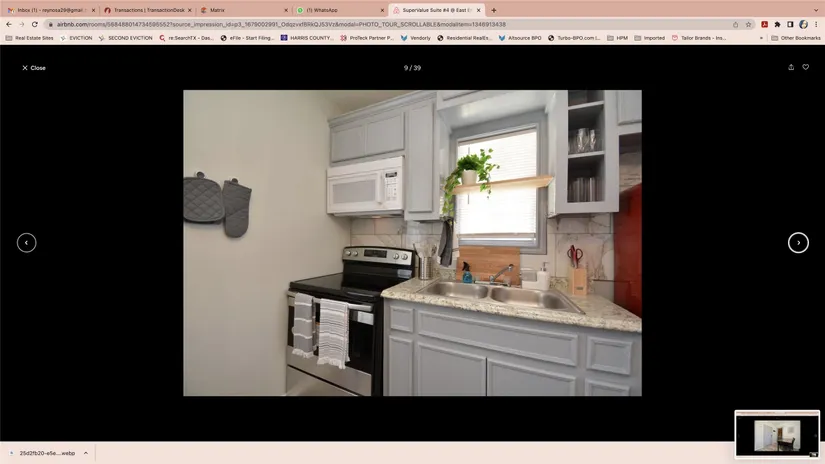Open the Transactions TransactionDesk tab
Screen dimensions: 825x464
(x=148, y=10)
